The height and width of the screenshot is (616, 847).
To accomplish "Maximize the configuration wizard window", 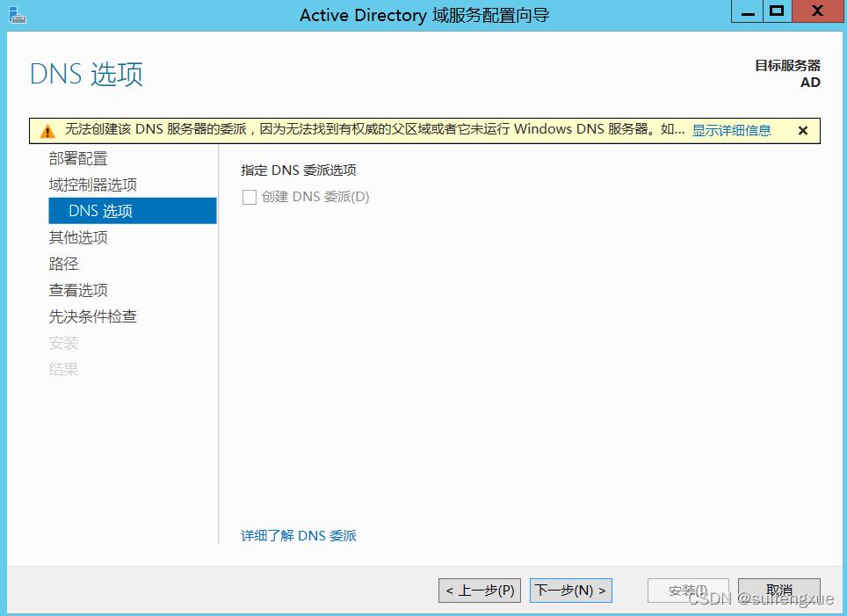I will point(776,11).
